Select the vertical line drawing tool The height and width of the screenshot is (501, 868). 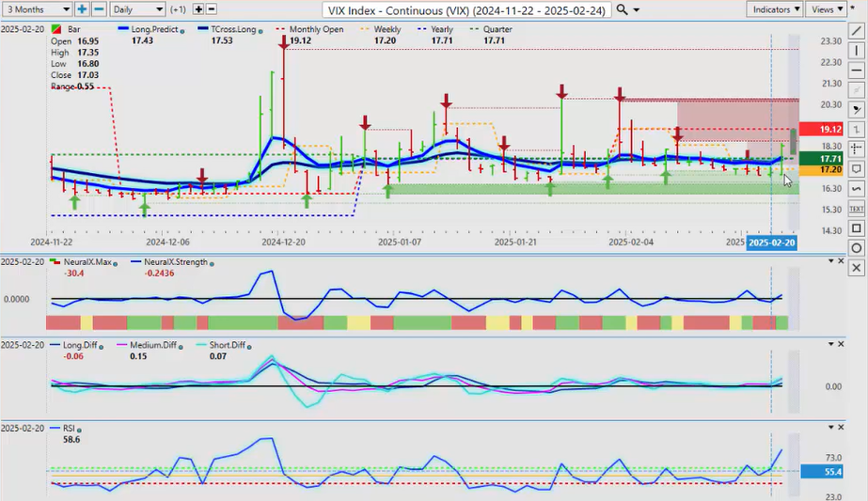(857, 51)
